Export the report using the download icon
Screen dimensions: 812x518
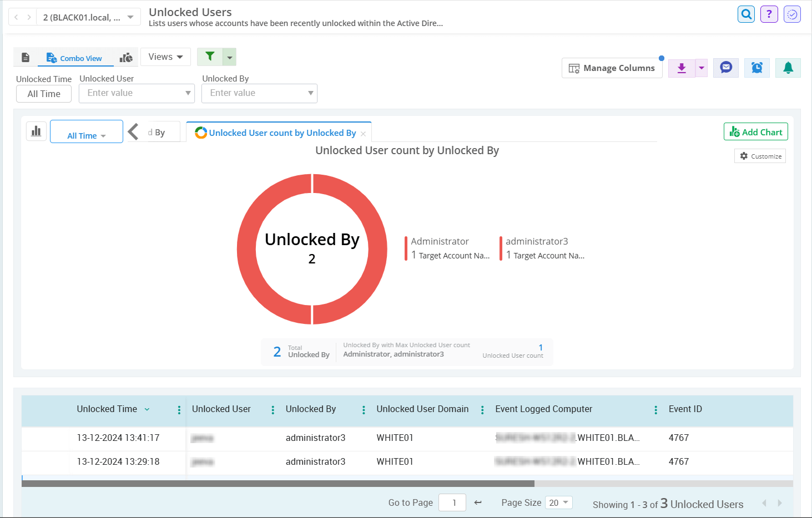click(x=682, y=68)
